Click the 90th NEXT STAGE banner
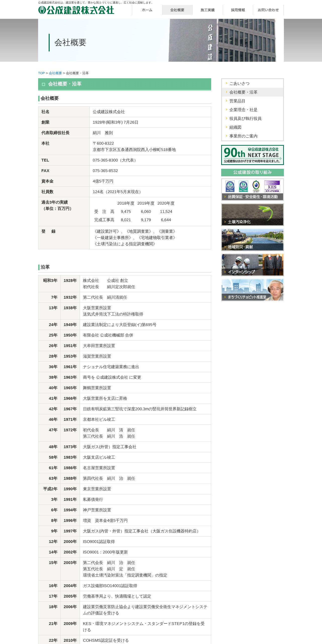The image size is (322, 644). pos(253,155)
